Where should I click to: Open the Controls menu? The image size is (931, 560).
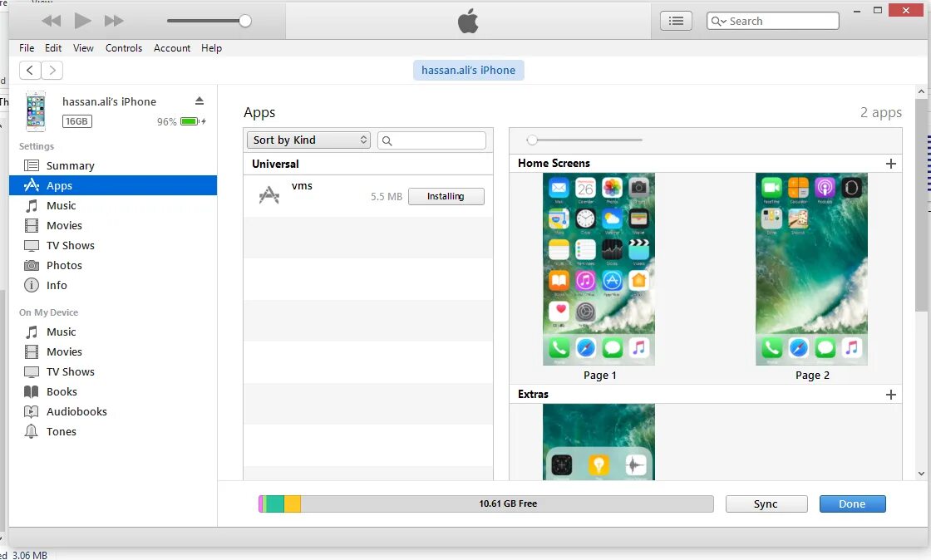(124, 48)
